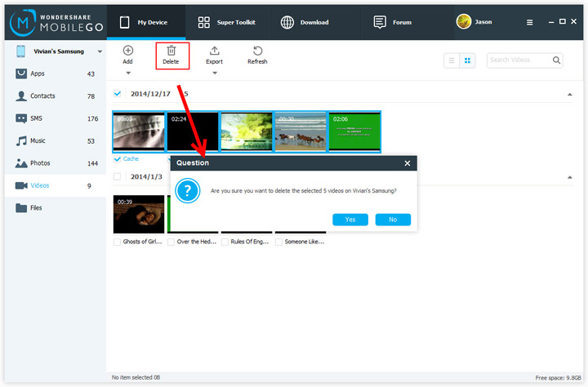
Task: Tick the Someone Like... checkbox
Action: 279,242
